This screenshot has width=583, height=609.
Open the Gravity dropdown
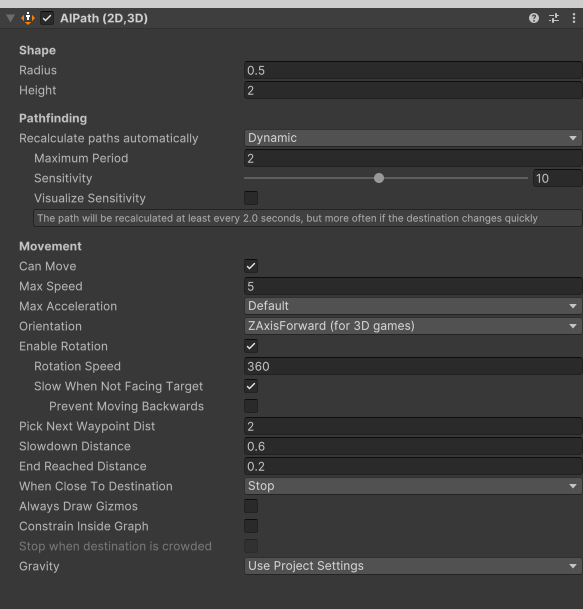[413, 566]
